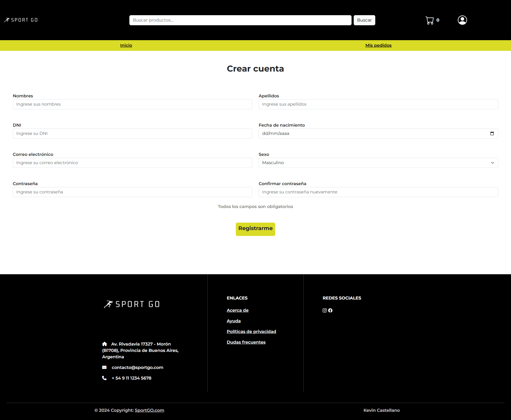This screenshot has height=420, width=511.
Task: Click the envelope icon next to the email
Action: (x=105, y=367)
